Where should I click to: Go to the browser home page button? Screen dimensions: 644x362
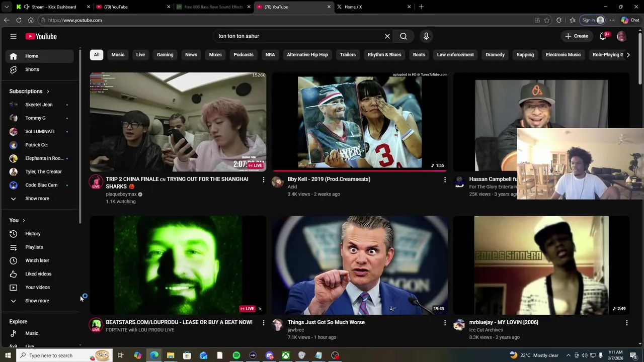tap(31, 20)
